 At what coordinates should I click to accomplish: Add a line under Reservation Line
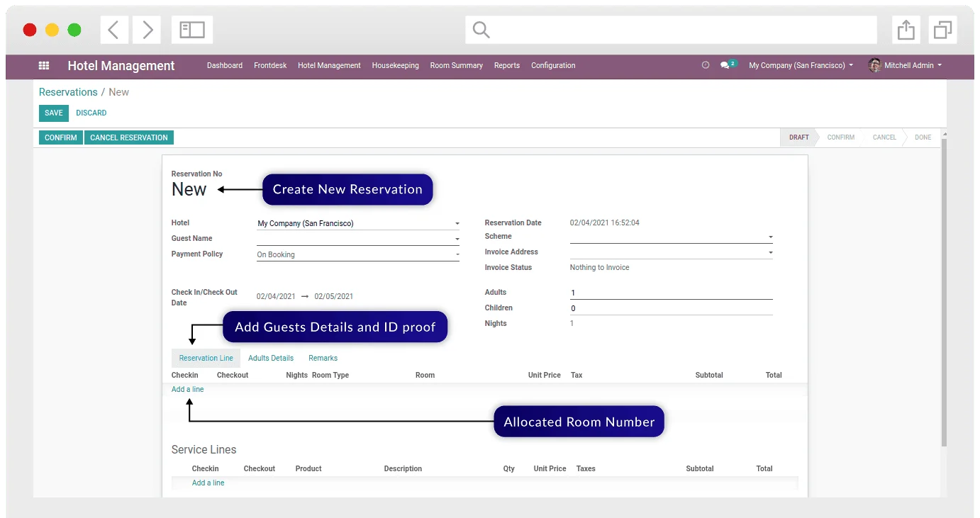tap(187, 389)
